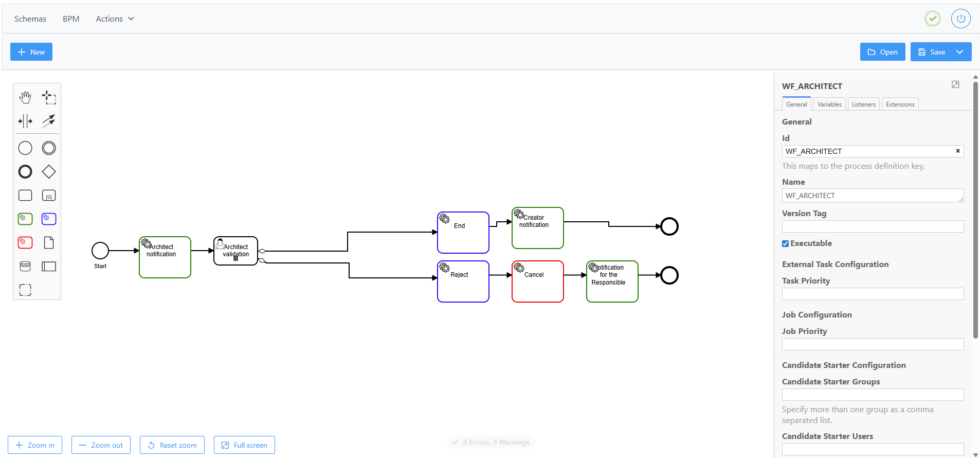Pop out the properties panel

pyautogui.click(x=955, y=85)
